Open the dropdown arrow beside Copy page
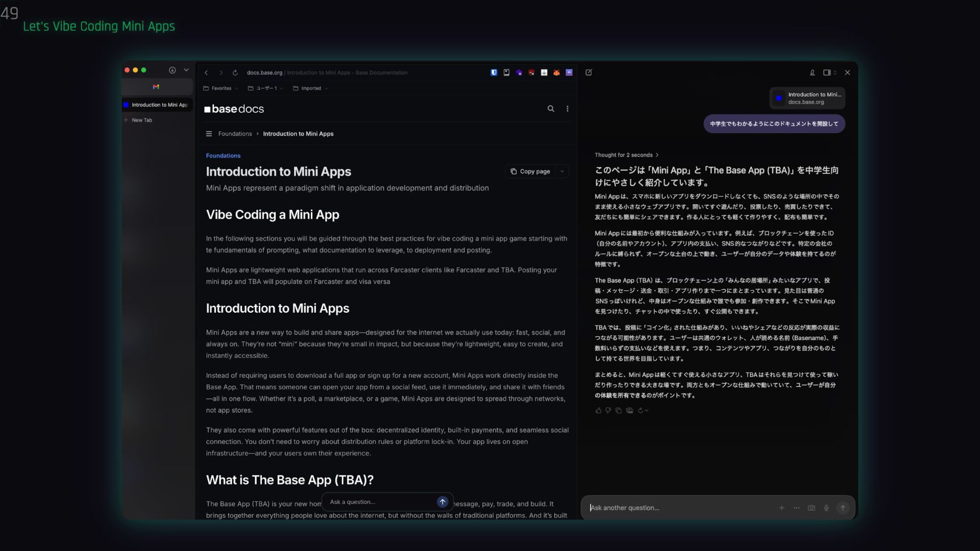Image resolution: width=980 pixels, height=551 pixels. [x=562, y=171]
